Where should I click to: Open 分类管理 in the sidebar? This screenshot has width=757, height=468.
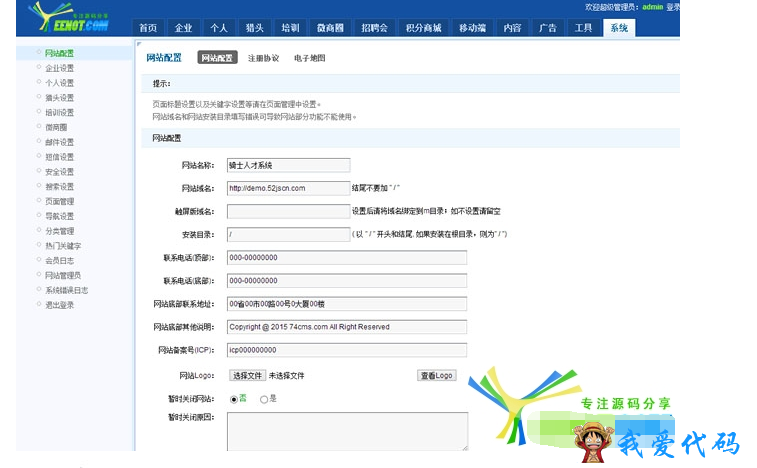pyautogui.click(x=59, y=231)
